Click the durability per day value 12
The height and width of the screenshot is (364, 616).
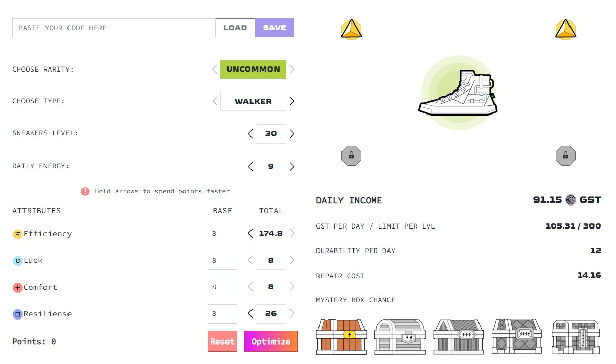[596, 251]
